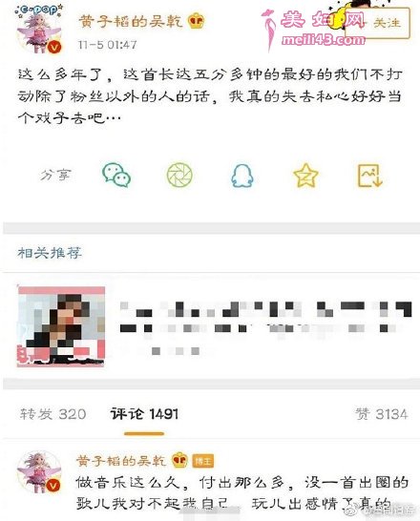Save post as image icon
Viewport: 420px width, 521px height.
point(369,176)
